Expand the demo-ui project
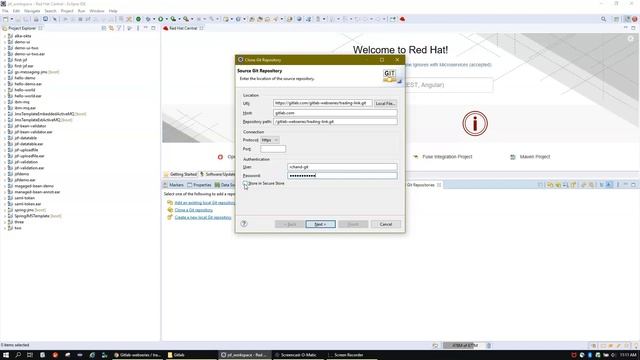The image size is (640, 360). coord(4,42)
